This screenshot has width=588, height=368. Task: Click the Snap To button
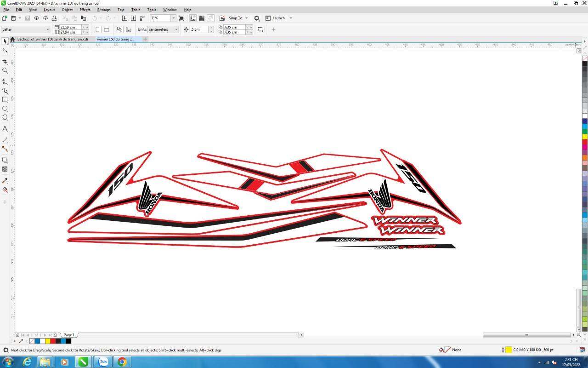[x=235, y=18]
